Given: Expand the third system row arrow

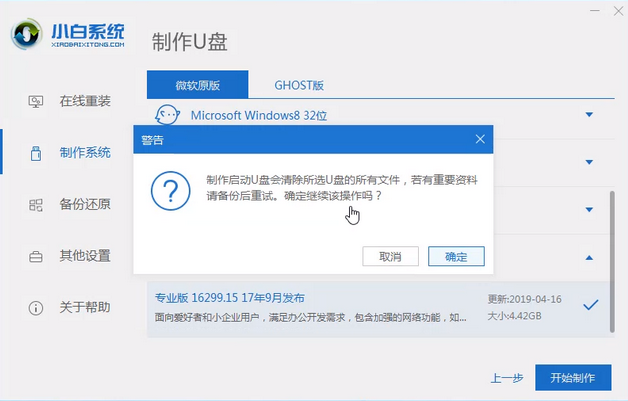Looking at the screenshot, I should pyautogui.click(x=589, y=210).
